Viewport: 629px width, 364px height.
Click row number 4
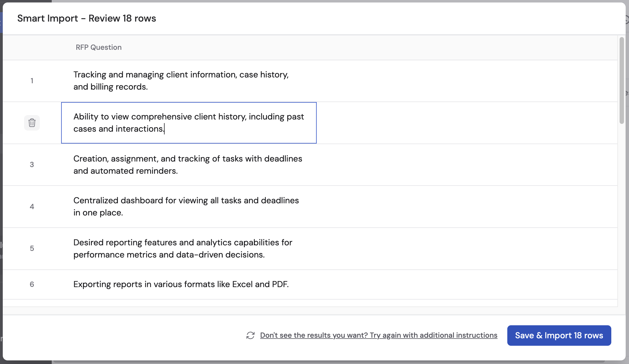32,207
